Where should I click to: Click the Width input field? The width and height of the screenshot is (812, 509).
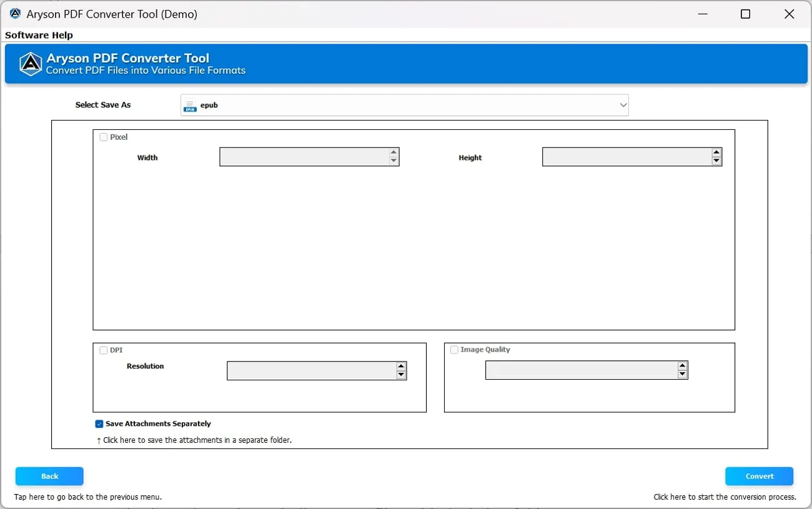[306, 157]
